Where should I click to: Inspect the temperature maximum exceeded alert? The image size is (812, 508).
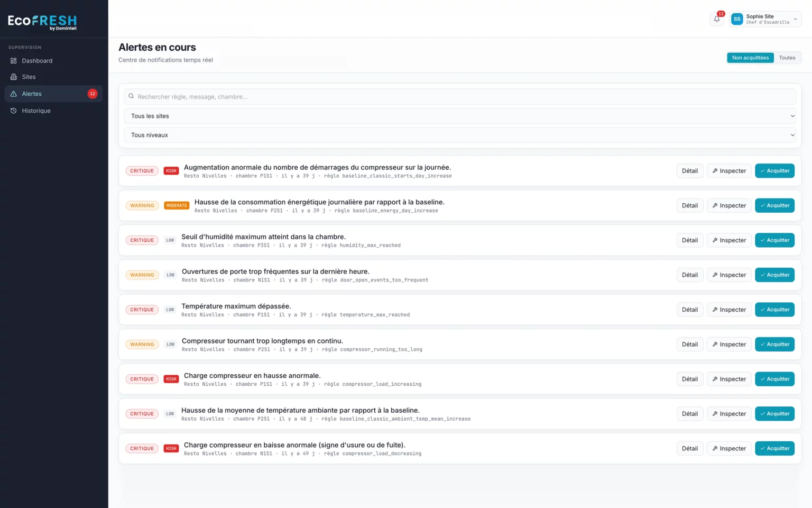729,310
